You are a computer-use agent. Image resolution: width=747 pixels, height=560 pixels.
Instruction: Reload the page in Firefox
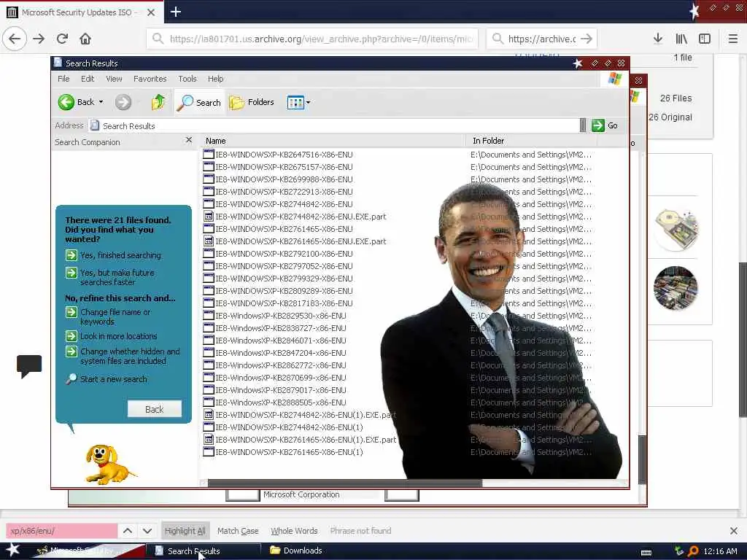click(63, 39)
